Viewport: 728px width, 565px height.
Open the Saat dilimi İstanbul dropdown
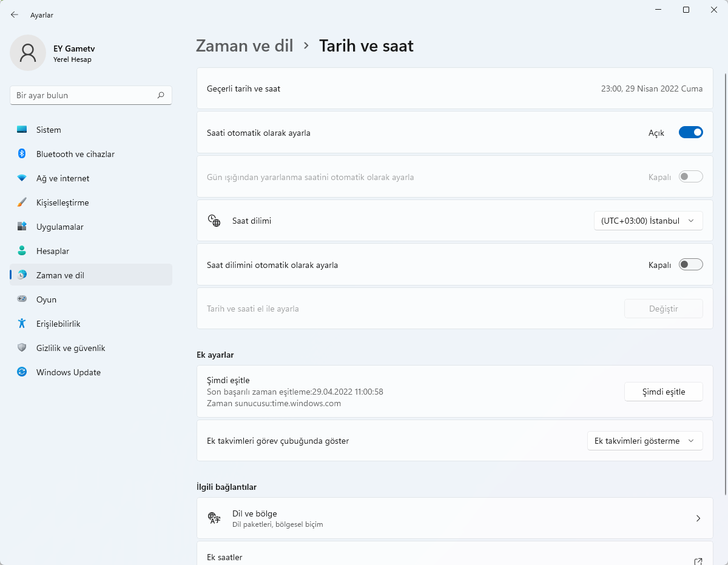click(648, 221)
